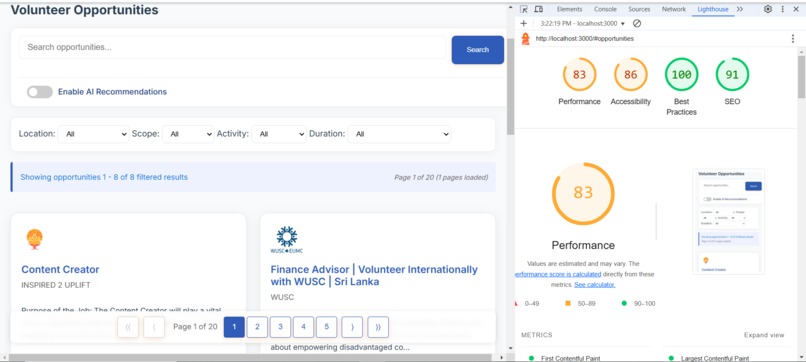
Task: Go to page 3
Action: click(281, 327)
